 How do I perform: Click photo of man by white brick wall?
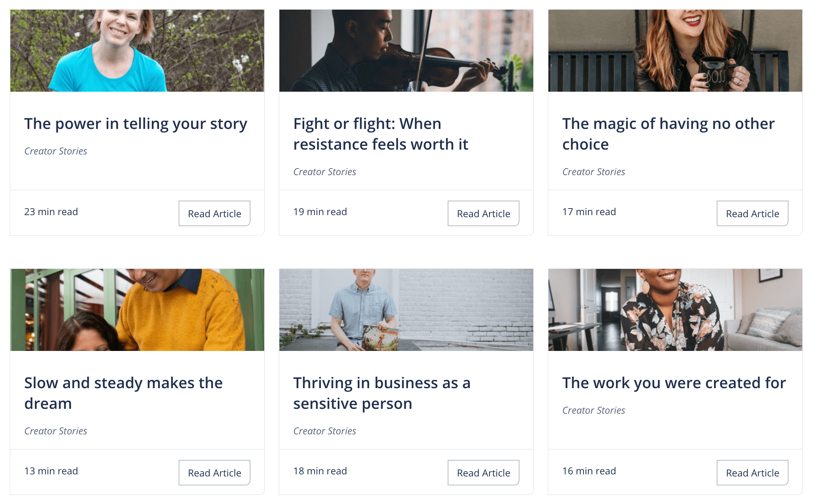(406, 310)
